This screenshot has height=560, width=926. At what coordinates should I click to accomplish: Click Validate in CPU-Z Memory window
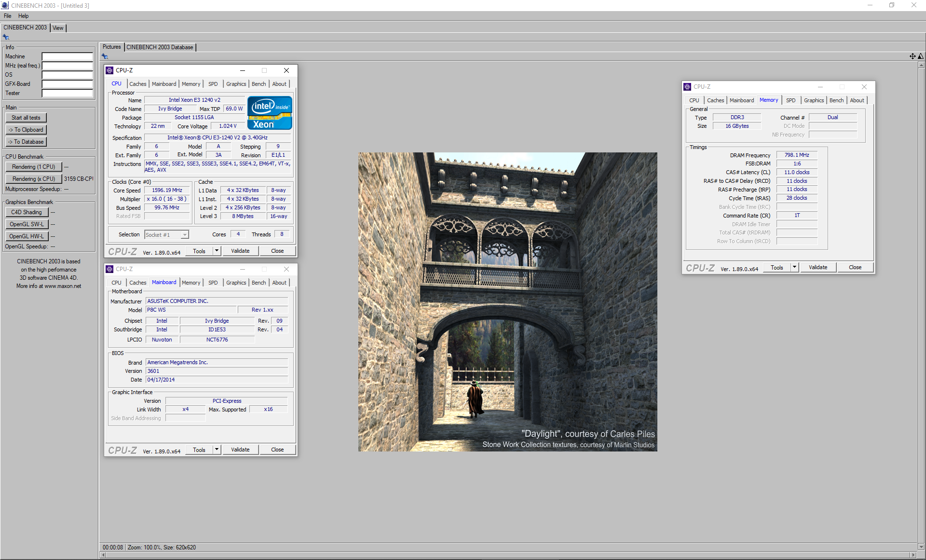pyautogui.click(x=818, y=267)
